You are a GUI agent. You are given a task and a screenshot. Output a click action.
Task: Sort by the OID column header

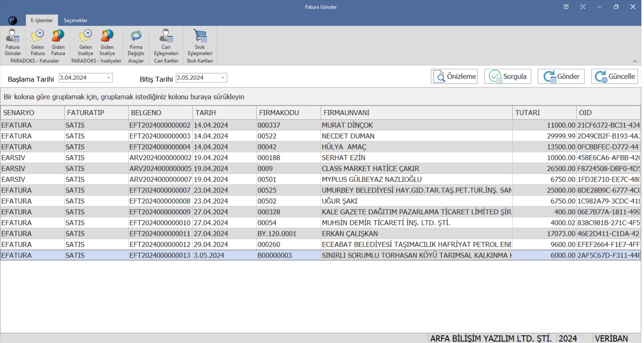click(x=609, y=113)
